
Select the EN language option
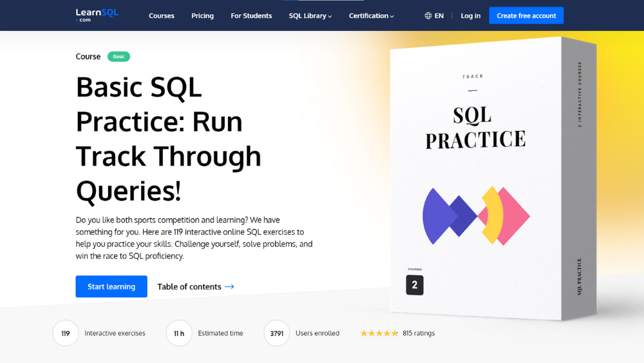tap(439, 15)
